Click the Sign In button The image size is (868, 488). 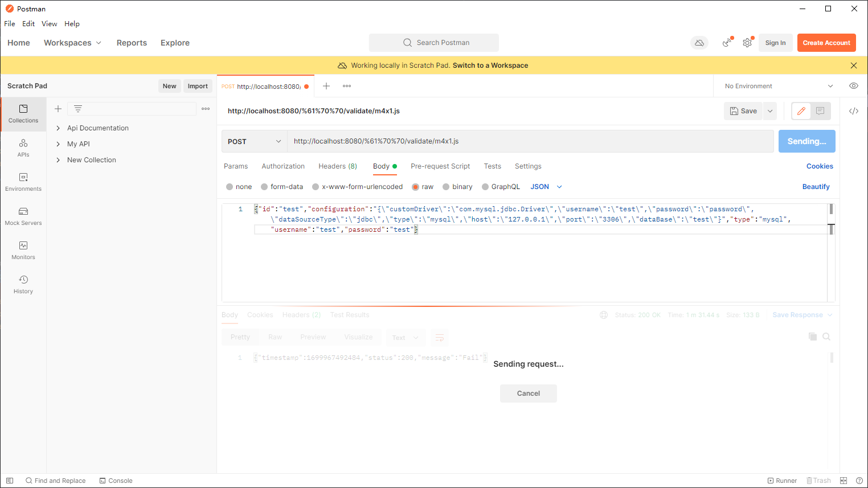776,43
